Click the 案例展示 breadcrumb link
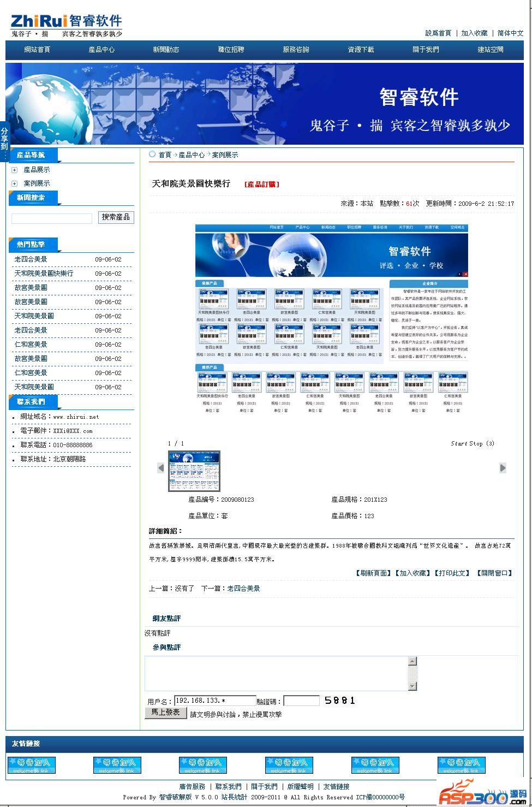 (225, 155)
